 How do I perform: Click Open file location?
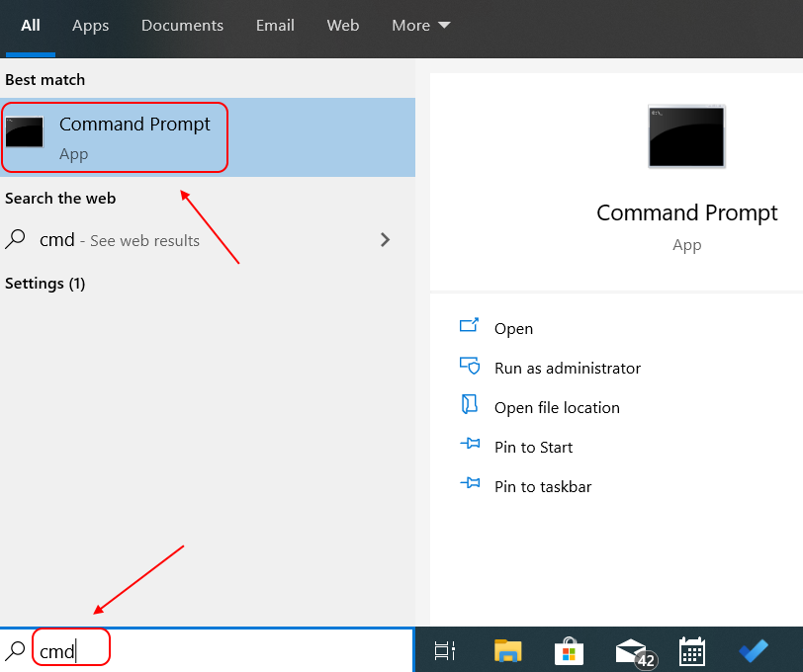pyautogui.click(x=557, y=408)
